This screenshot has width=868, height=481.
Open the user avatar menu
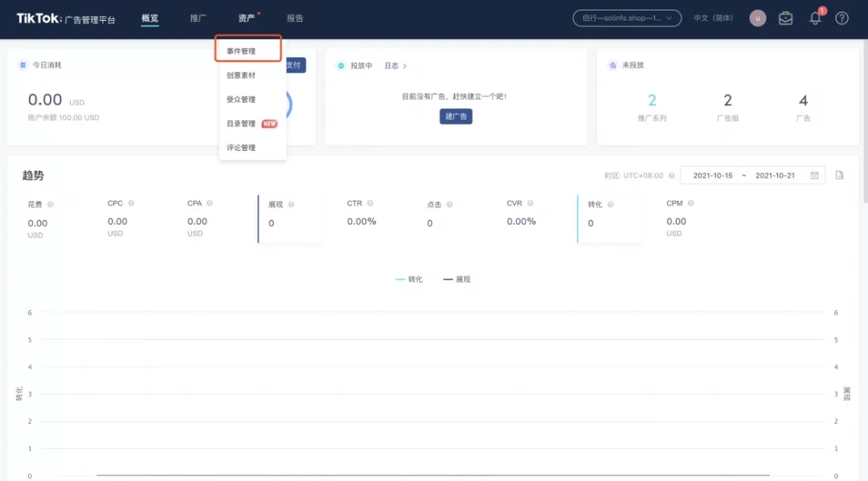pos(757,18)
